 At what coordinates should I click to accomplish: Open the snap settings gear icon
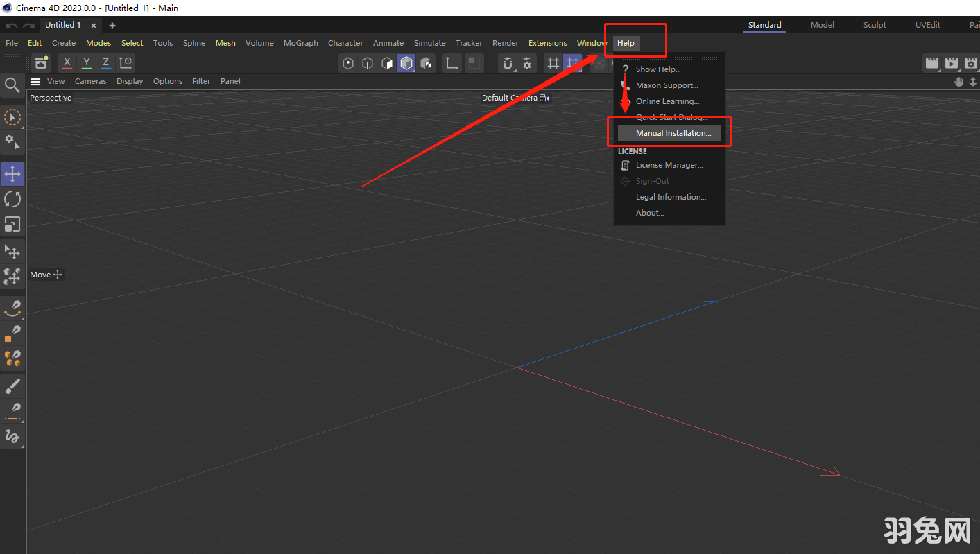pos(527,62)
